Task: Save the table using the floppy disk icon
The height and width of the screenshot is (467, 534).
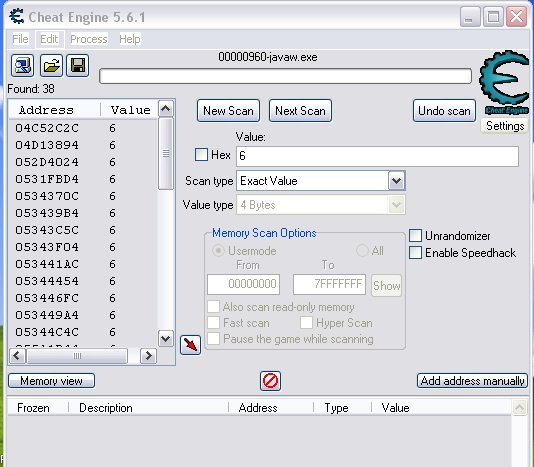Action: (78, 65)
